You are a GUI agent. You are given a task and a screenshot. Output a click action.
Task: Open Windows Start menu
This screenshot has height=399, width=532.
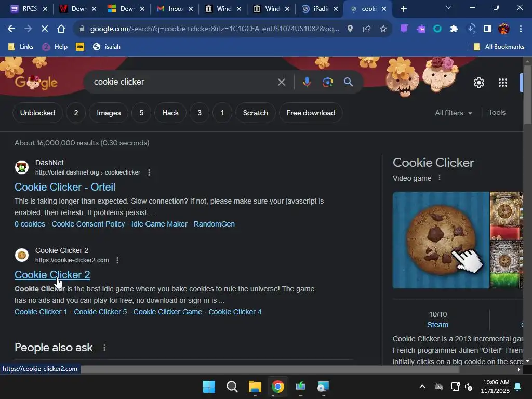(209, 387)
